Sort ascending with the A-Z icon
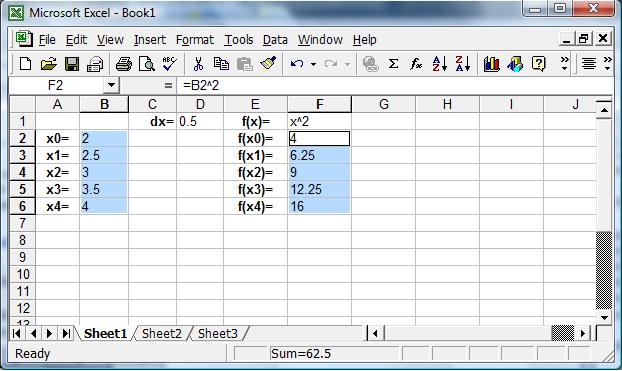Viewport: 622px width, 371px height. click(440, 63)
